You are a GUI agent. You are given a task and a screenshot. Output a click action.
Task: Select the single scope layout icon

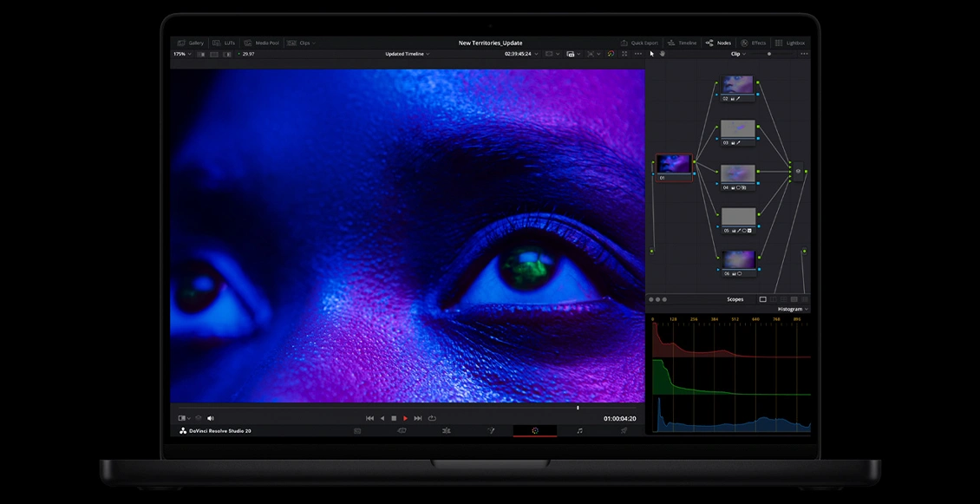tap(762, 298)
